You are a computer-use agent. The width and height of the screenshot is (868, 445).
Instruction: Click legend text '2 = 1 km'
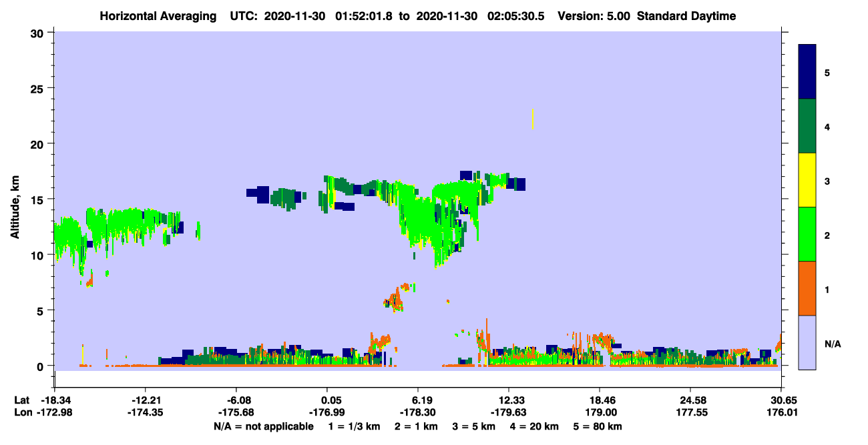tap(417, 426)
